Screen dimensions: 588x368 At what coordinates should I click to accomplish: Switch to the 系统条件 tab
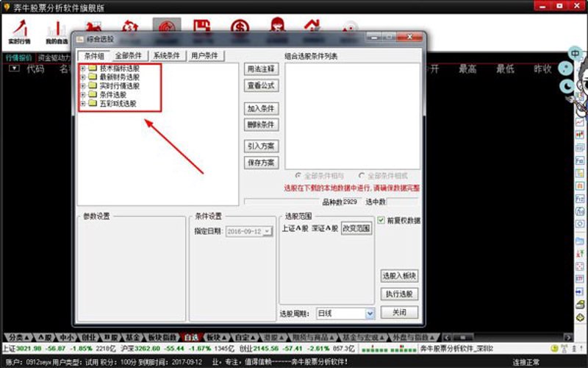click(x=167, y=56)
